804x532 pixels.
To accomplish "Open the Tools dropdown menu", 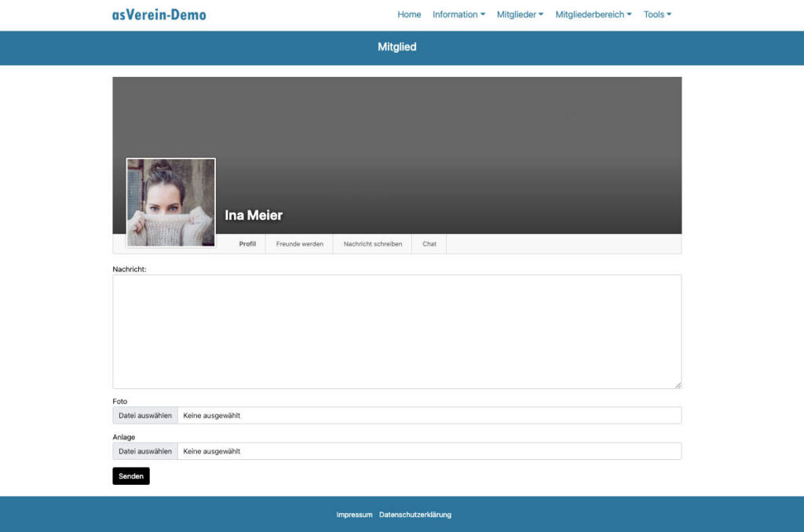I will (657, 14).
